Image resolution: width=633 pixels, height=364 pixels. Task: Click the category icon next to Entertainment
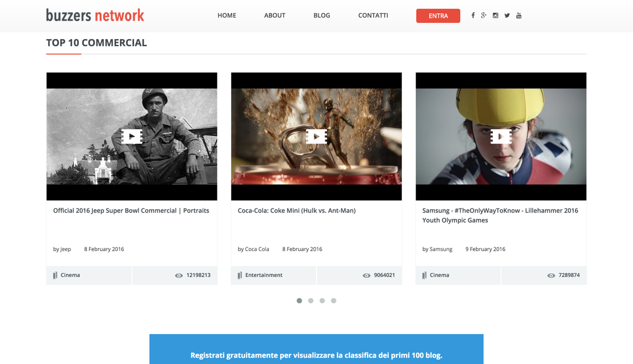pyautogui.click(x=239, y=275)
